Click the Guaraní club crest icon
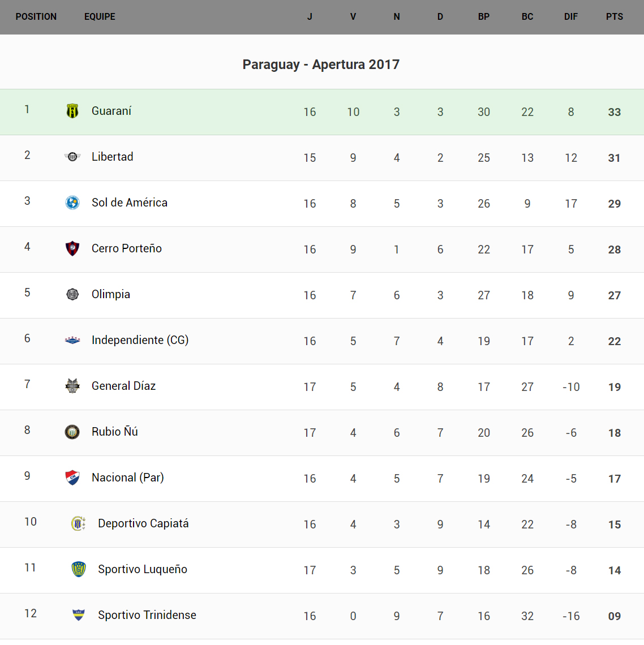This screenshot has height=645, width=644. [x=72, y=111]
